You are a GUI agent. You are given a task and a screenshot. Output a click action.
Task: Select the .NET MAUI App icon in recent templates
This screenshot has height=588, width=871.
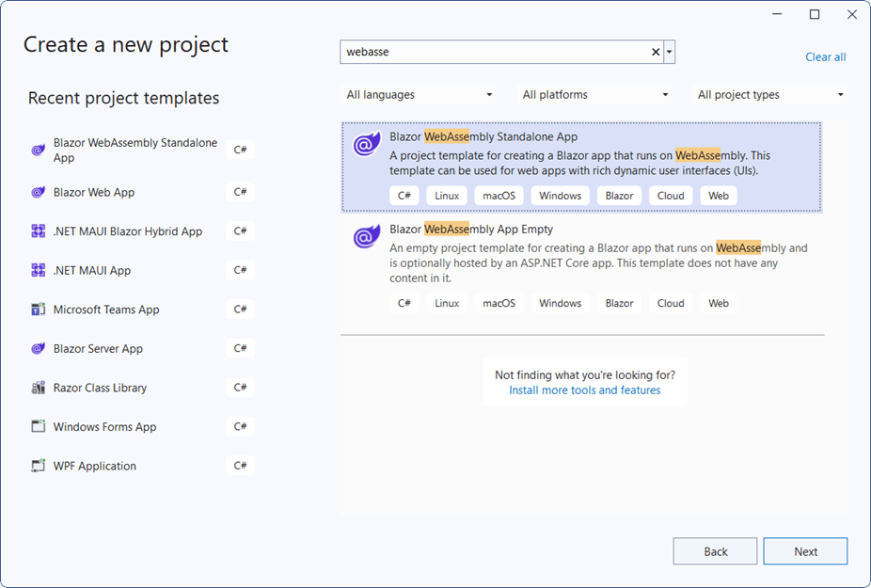(38, 270)
